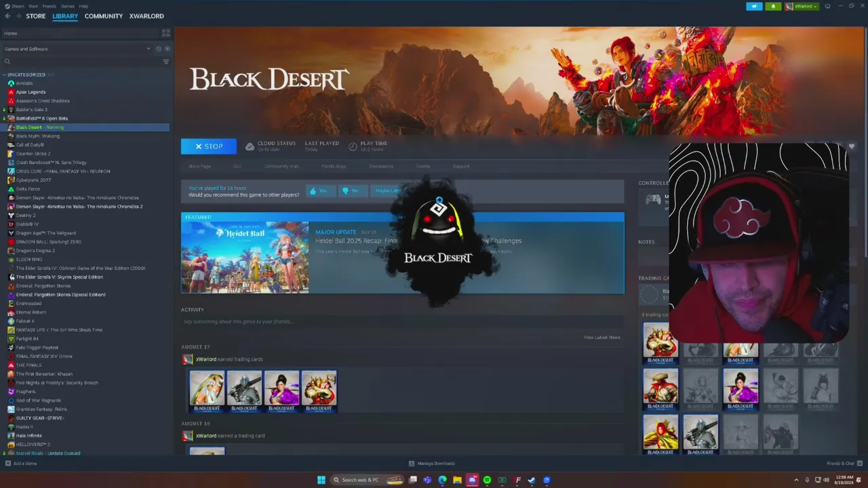This screenshot has height=488, width=868.
Task: Open the announcements megaphone button
Action: pos(754,6)
